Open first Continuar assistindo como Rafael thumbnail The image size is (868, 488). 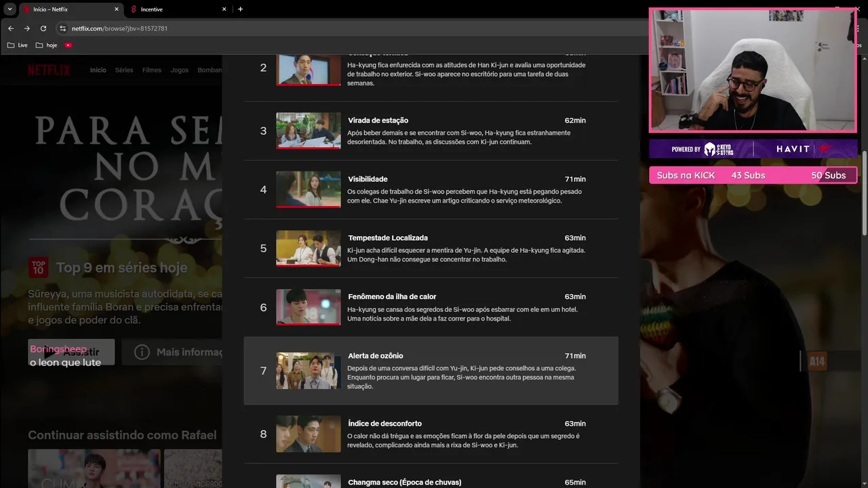[x=94, y=468]
